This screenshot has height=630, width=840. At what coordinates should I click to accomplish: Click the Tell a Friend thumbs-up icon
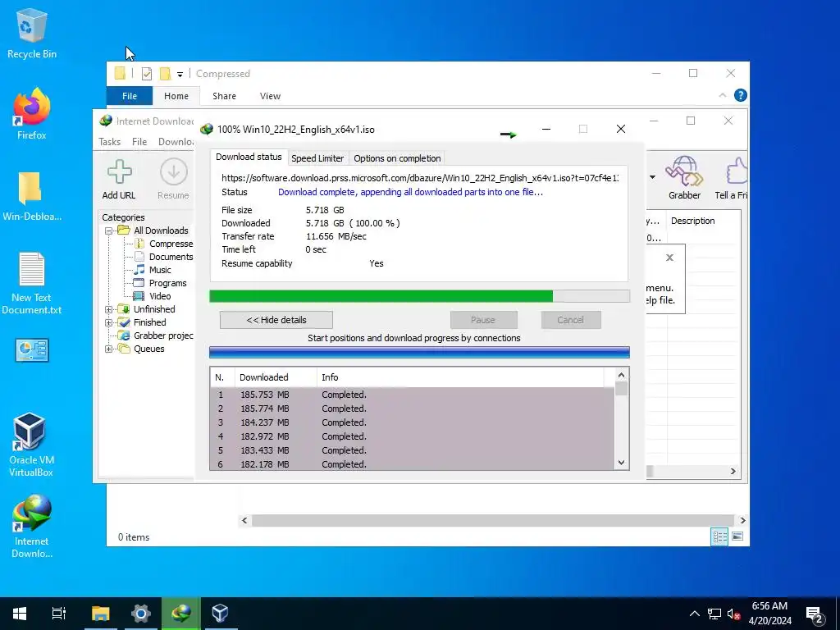(737, 171)
